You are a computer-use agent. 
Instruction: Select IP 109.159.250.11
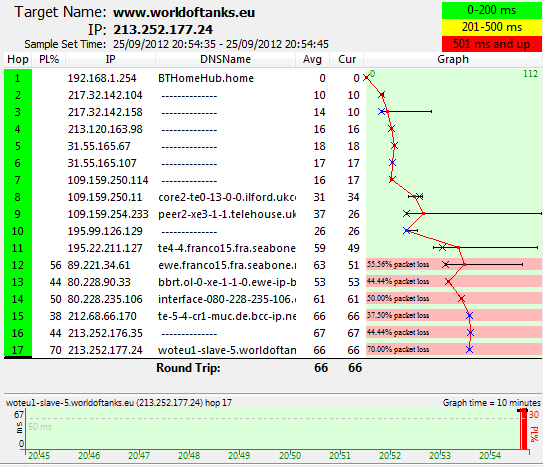tap(105, 197)
